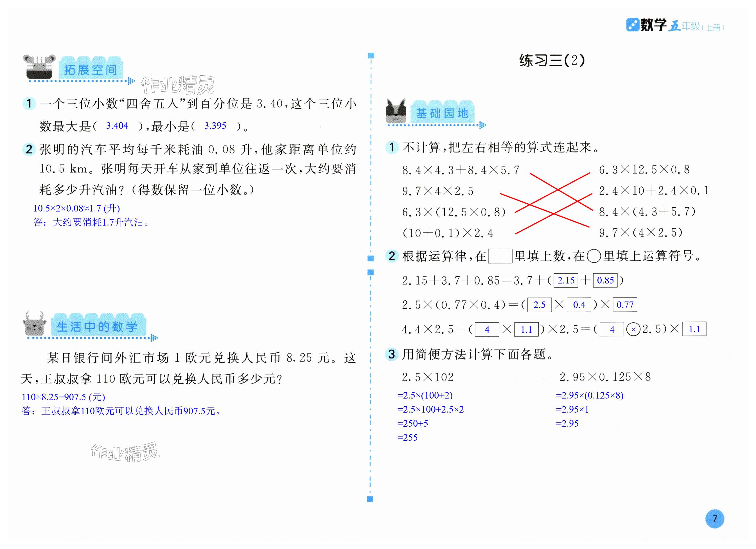Click the line starting 张明的汽车平均每千米耗油
Viewport: 756px width, 549px height.
point(198,149)
